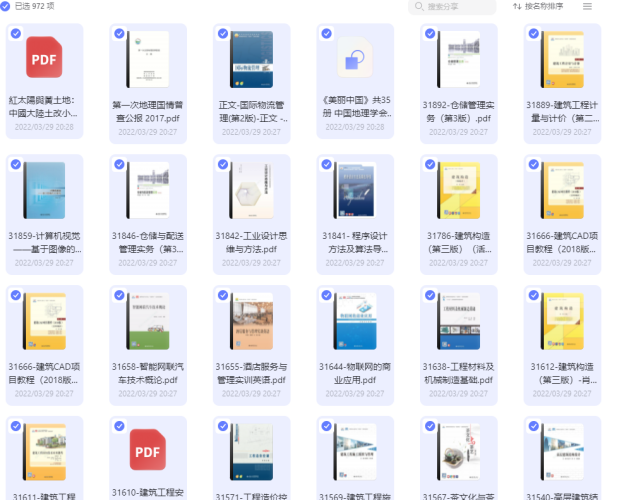Open the red PDF icon of 31610-建筑工程安
Viewport: 619px width, 500px height.
click(x=148, y=450)
